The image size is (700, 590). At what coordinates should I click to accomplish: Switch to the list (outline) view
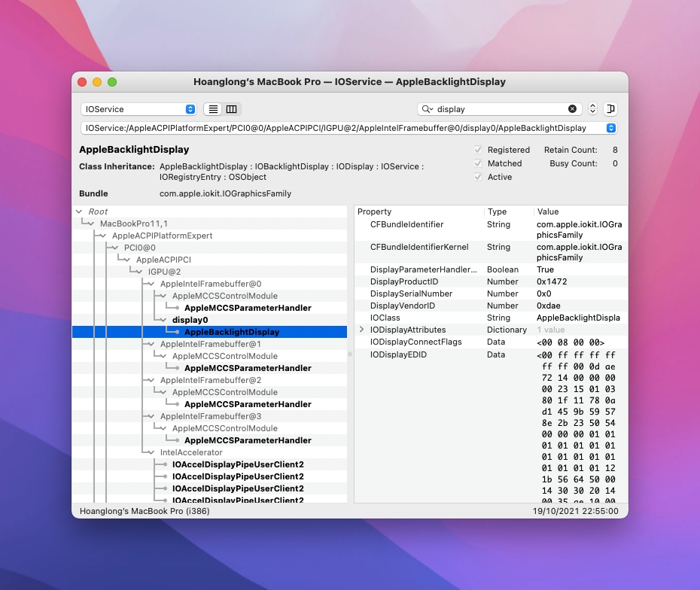point(214,109)
